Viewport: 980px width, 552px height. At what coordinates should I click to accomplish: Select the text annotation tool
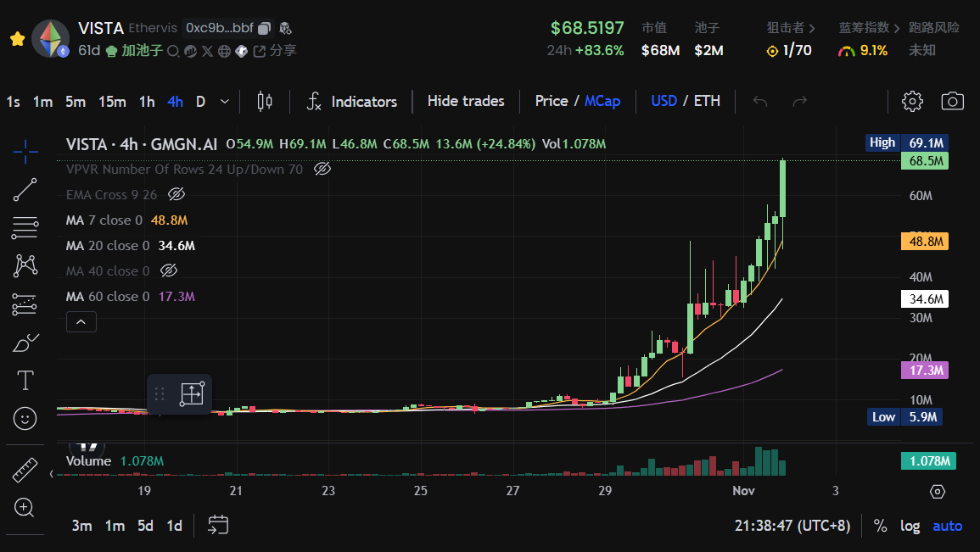pos(25,381)
